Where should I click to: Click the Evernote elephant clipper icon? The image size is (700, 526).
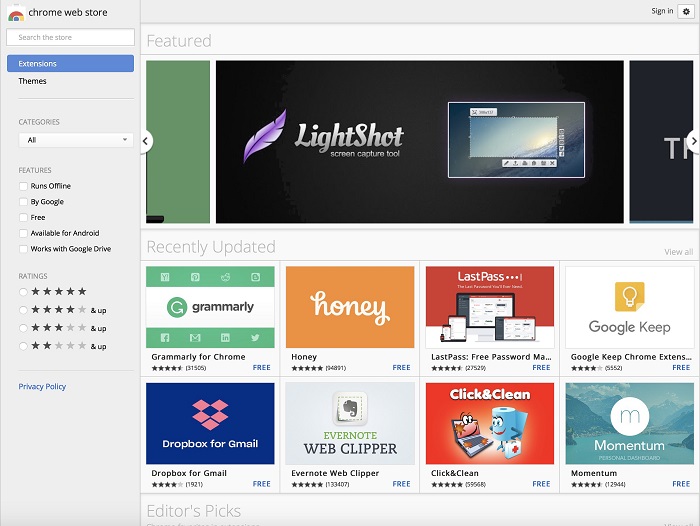click(x=350, y=409)
